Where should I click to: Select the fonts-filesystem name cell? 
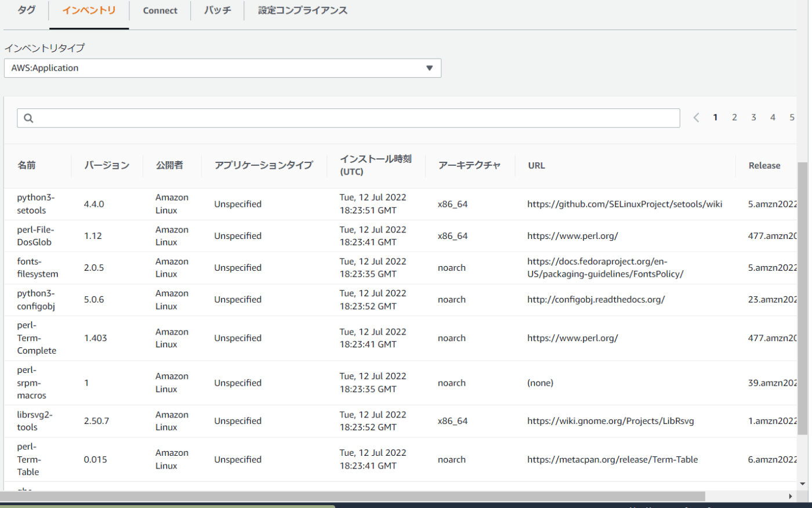pos(38,268)
